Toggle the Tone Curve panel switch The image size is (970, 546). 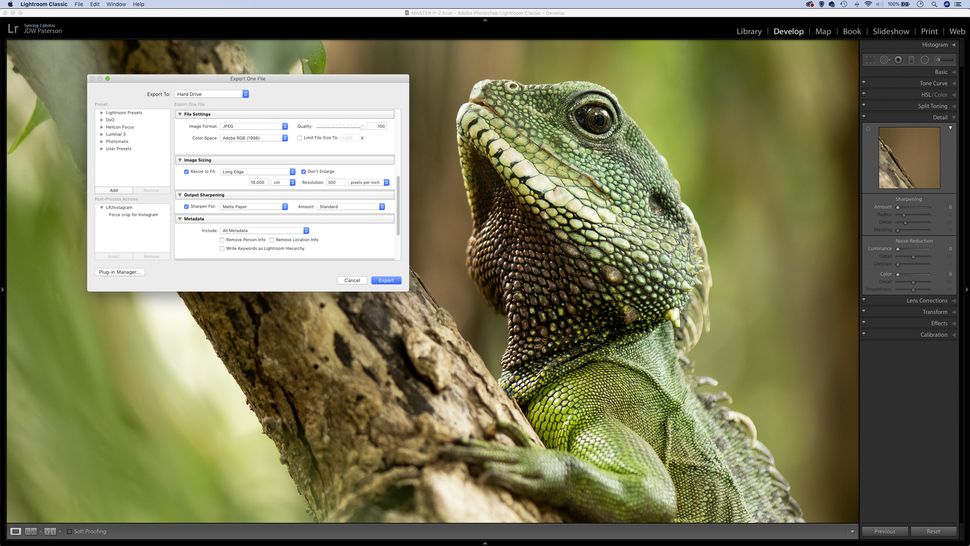pyautogui.click(x=864, y=83)
